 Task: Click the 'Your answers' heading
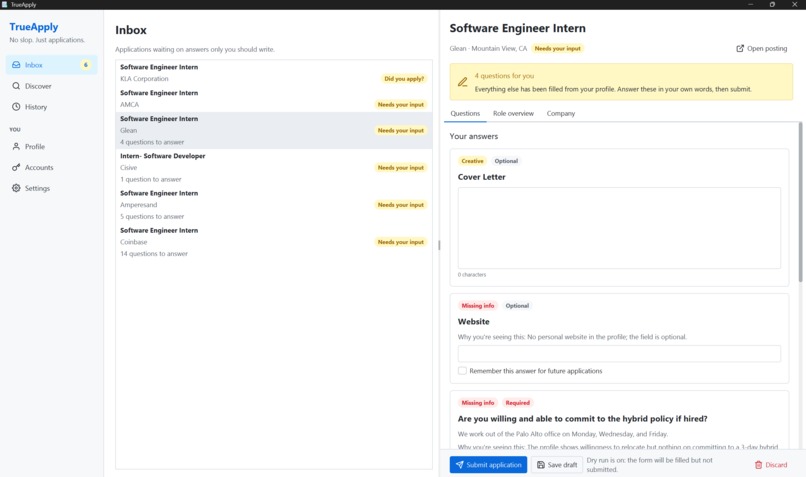[473, 136]
